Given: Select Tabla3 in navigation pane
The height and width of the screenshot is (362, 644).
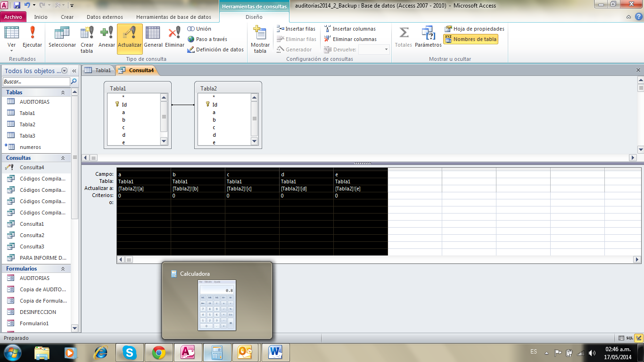Looking at the screenshot, I should [37, 136].
